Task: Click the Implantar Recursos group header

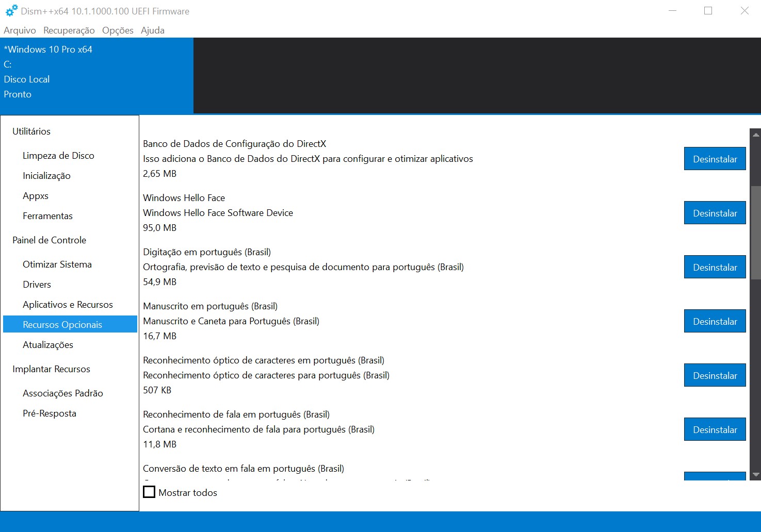Action: [x=51, y=369]
